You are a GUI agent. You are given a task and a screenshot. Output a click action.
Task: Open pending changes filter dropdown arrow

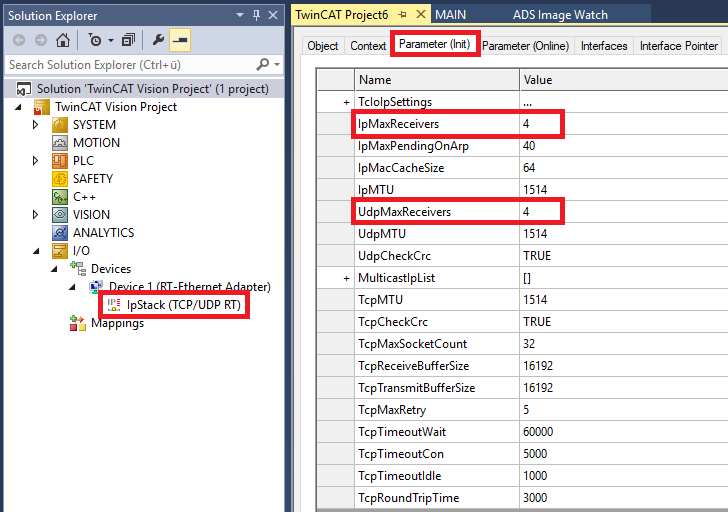111,40
